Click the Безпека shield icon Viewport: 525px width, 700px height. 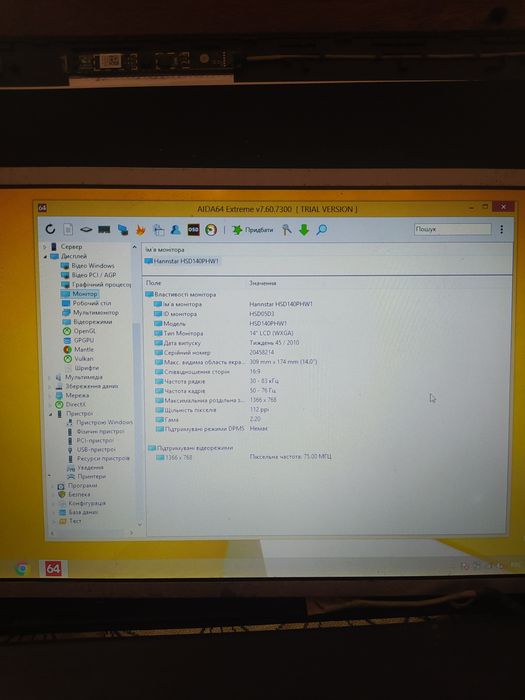click(62, 494)
